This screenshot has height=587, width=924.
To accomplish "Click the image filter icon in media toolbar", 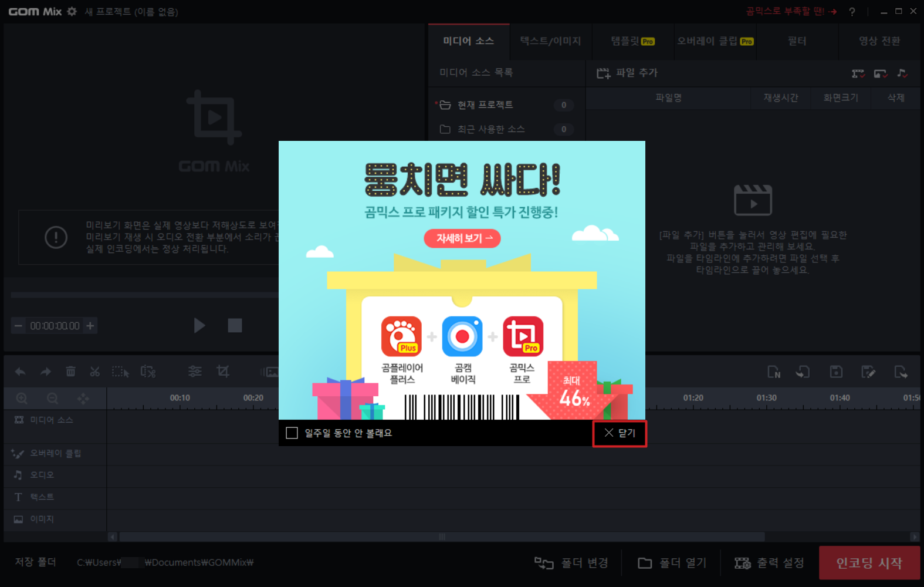I will pos(881,73).
